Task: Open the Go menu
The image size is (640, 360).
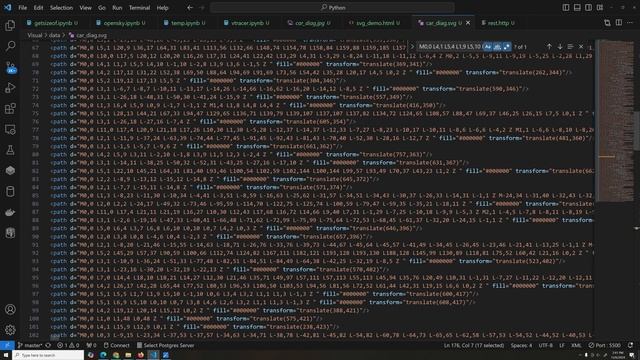Action: (102, 7)
